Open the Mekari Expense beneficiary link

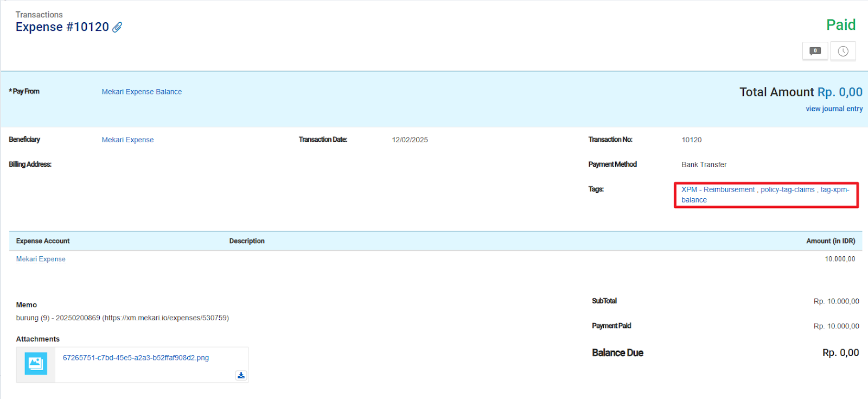point(127,140)
